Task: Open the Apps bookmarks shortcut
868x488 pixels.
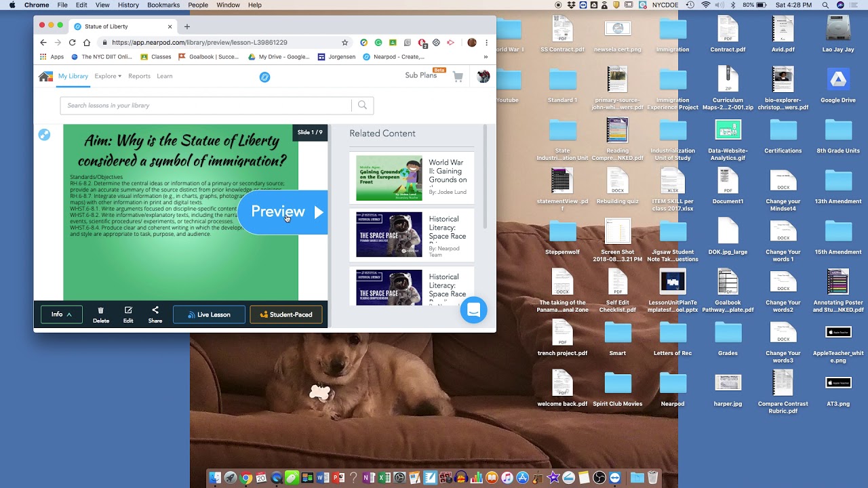Action: 52,57
